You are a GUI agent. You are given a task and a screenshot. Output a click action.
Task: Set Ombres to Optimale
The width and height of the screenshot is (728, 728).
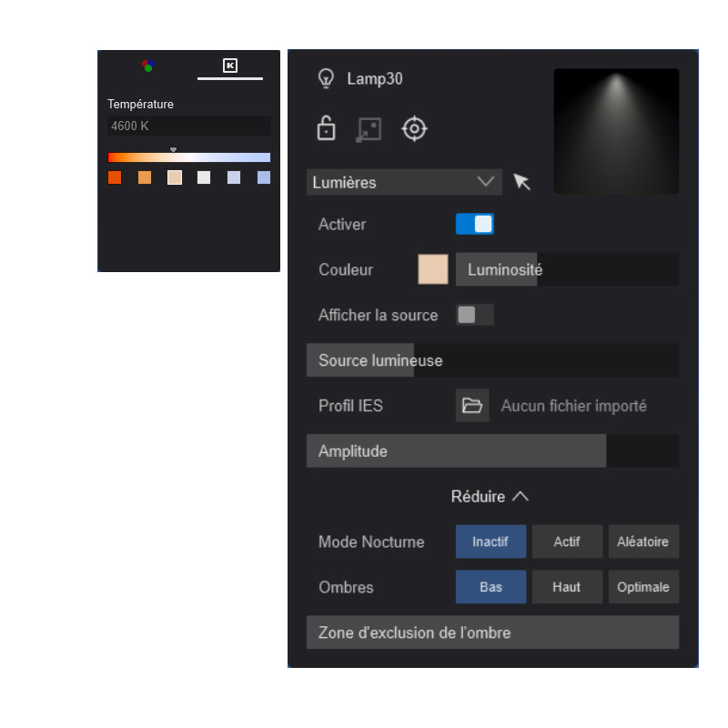point(642,587)
